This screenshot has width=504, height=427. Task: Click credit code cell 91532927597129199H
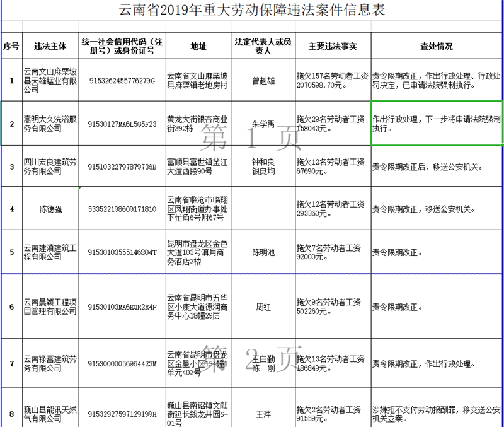point(122,414)
